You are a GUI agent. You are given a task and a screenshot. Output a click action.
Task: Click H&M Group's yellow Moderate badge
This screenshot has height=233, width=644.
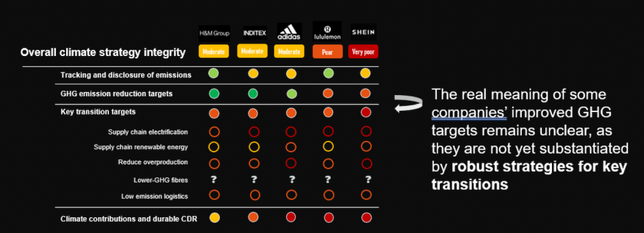(x=214, y=51)
